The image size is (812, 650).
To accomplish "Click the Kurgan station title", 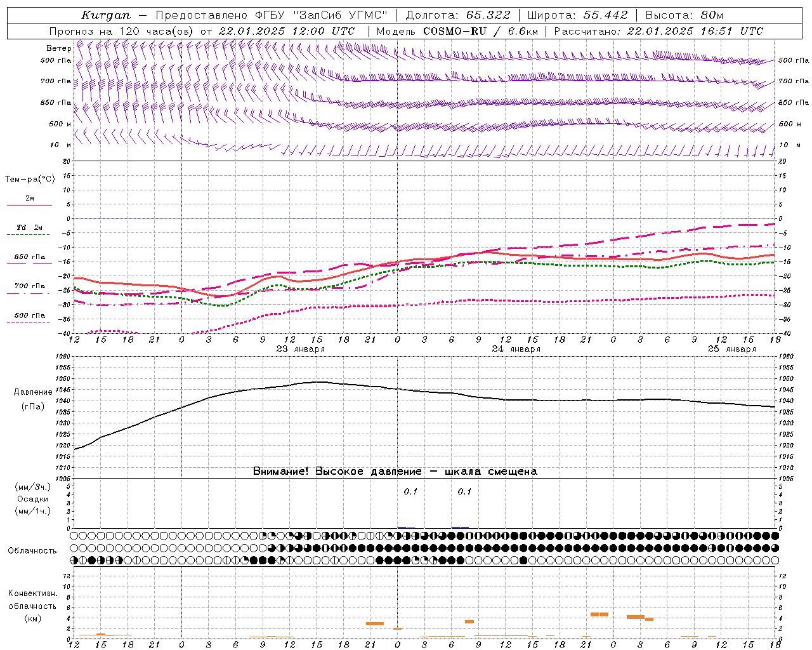I will [x=105, y=15].
